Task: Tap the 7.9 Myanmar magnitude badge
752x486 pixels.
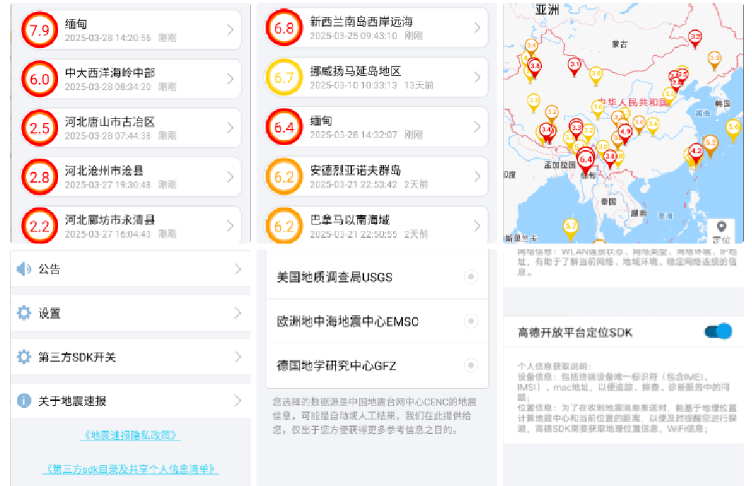Action: [x=39, y=30]
